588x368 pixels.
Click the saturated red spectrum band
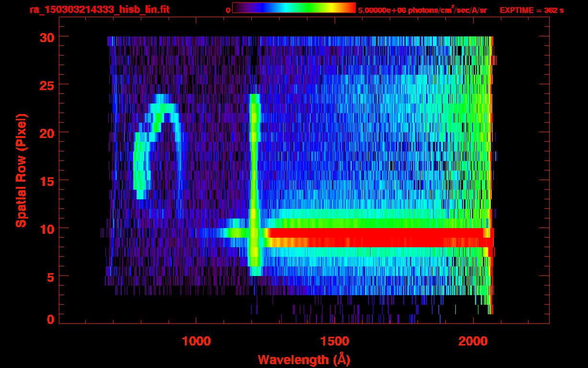(x=381, y=238)
